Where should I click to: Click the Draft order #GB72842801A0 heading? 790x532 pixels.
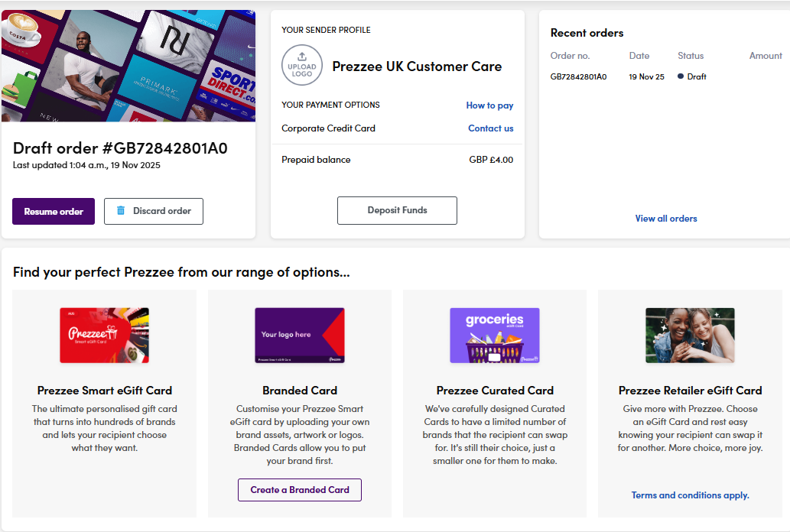120,148
